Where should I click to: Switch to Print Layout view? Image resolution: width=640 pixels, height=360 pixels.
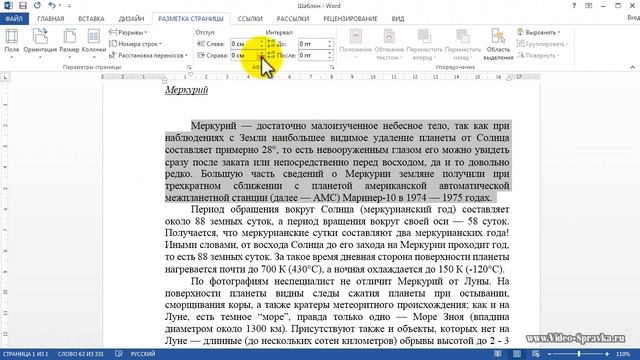(517, 354)
